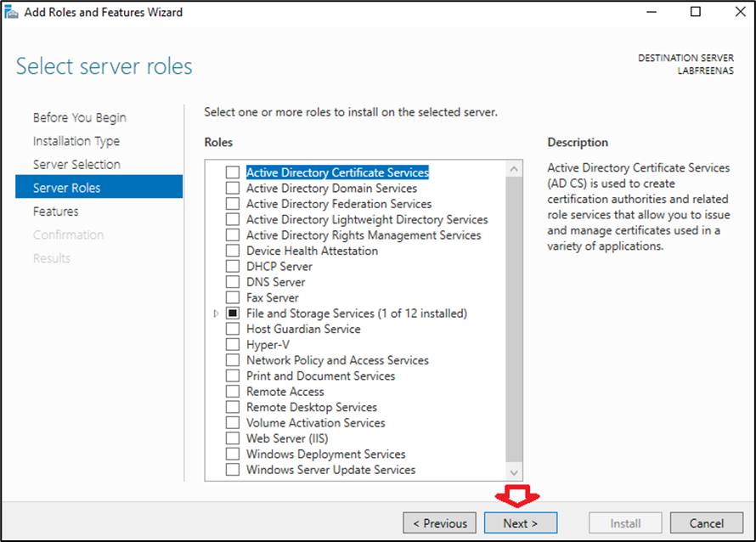Go to the Before You Begin step

click(x=79, y=118)
